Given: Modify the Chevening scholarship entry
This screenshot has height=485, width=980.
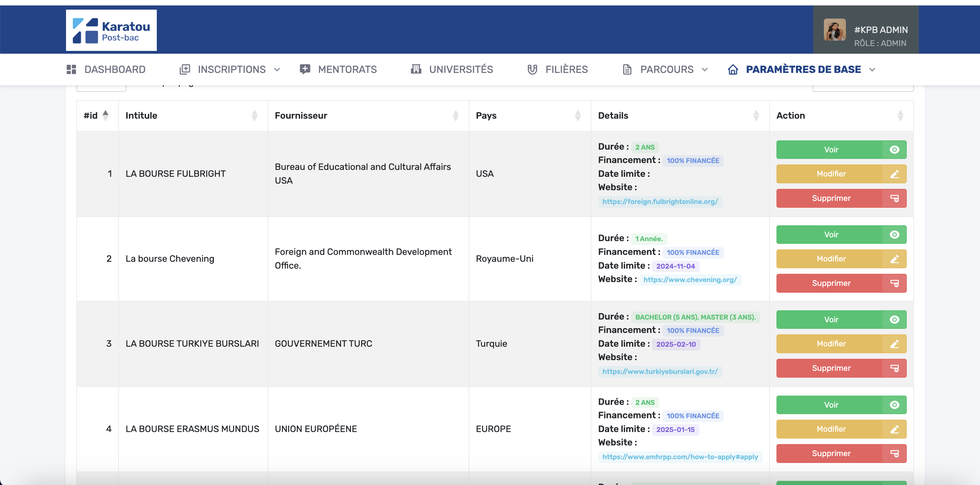Looking at the screenshot, I should tap(841, 259).
